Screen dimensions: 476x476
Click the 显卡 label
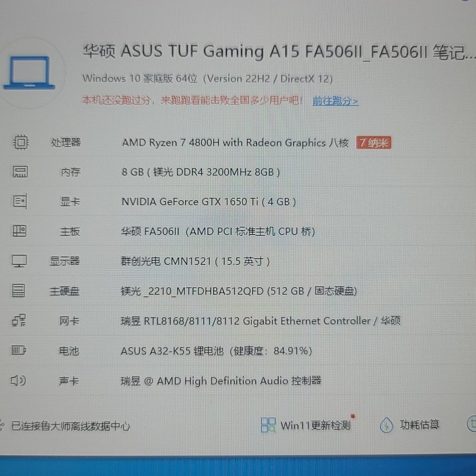[70, 202]
